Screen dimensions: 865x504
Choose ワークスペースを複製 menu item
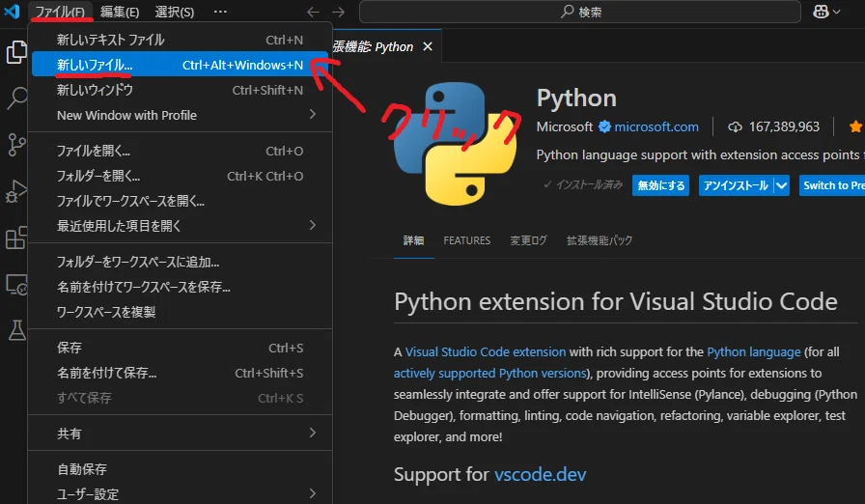coord(180,312)
